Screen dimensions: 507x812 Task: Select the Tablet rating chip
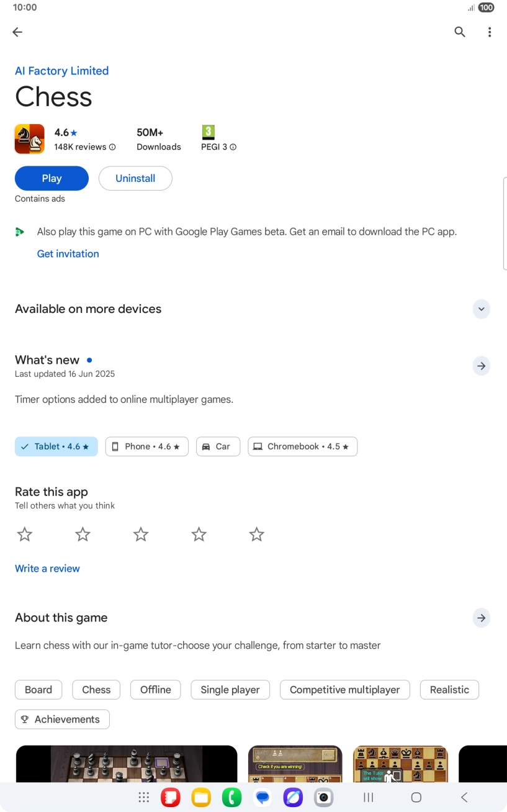(56, 446)
